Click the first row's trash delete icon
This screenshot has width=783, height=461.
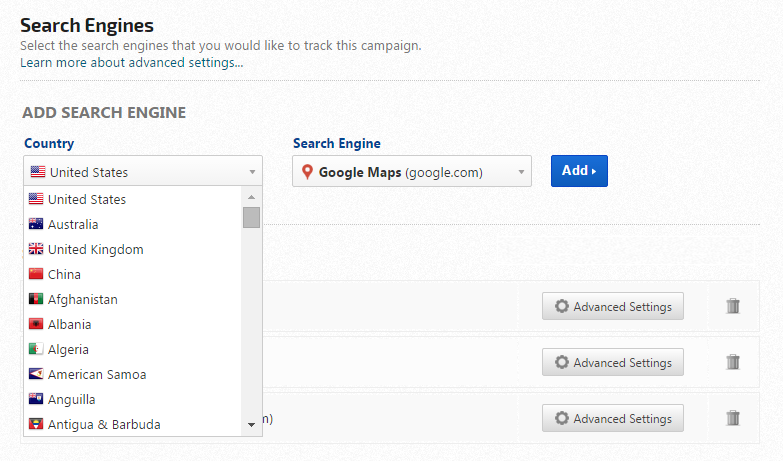pyautogui.click(x=733, y=306)
